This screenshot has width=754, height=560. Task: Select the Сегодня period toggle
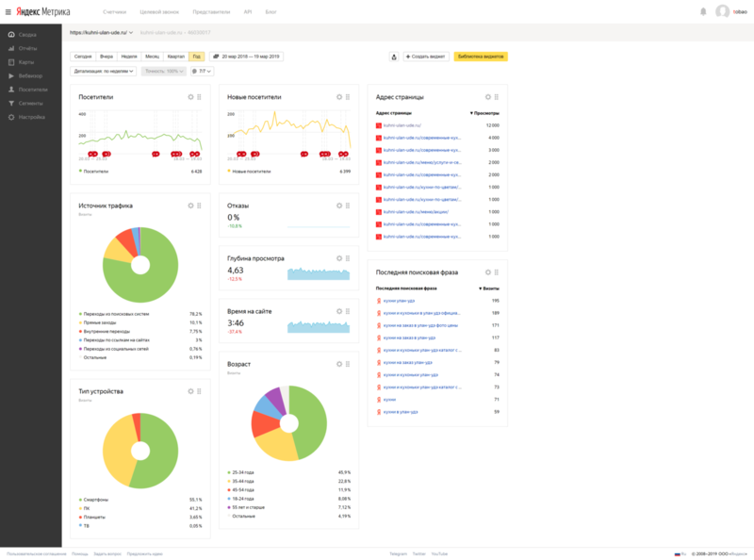point(83,57)
